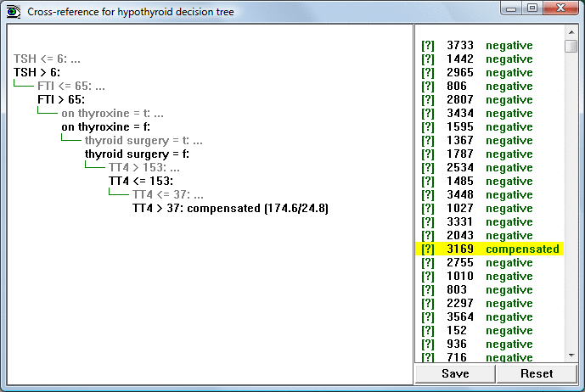The image size is (585, 392).
Task: Click the [?] marker for case 152
Action: pos(428,330)
